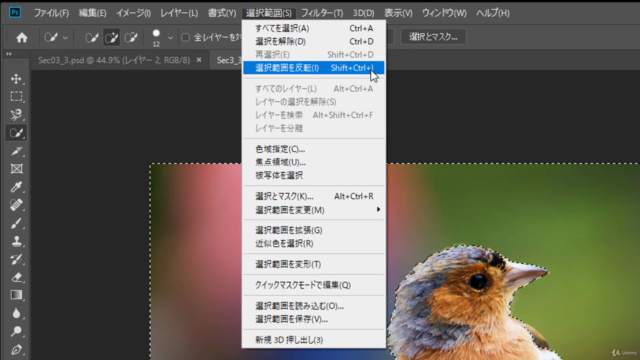
Task: Select the Rectangular Marquee tool
Action: pyautogui.click(x=16, y=96)
